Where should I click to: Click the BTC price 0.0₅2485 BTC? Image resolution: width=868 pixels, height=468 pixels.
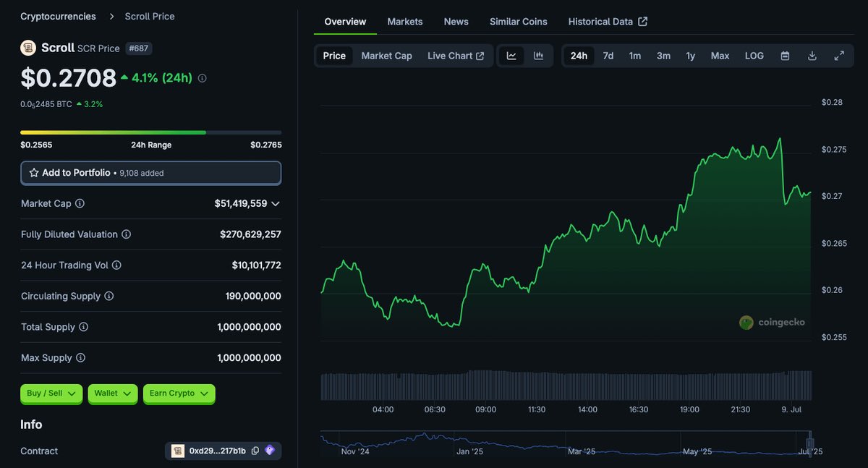[x=46, y=104]
